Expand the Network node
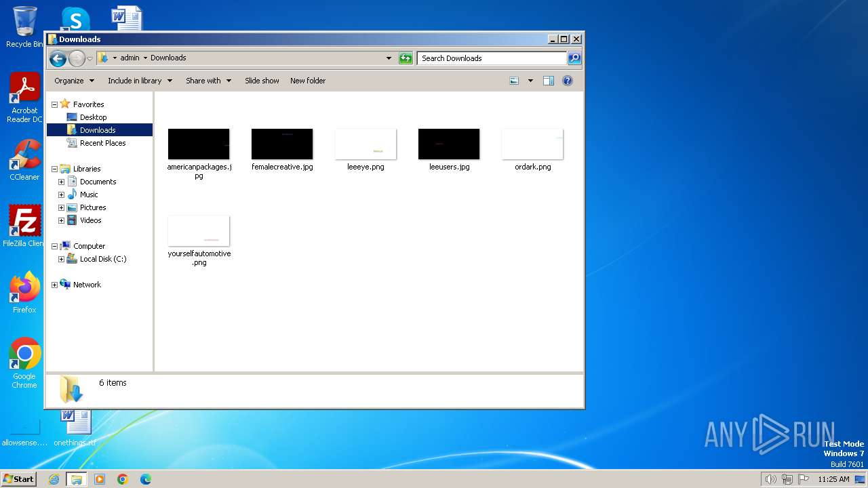Image resolution: width=868 pixels, height=488 pixels. coord(54,285)
